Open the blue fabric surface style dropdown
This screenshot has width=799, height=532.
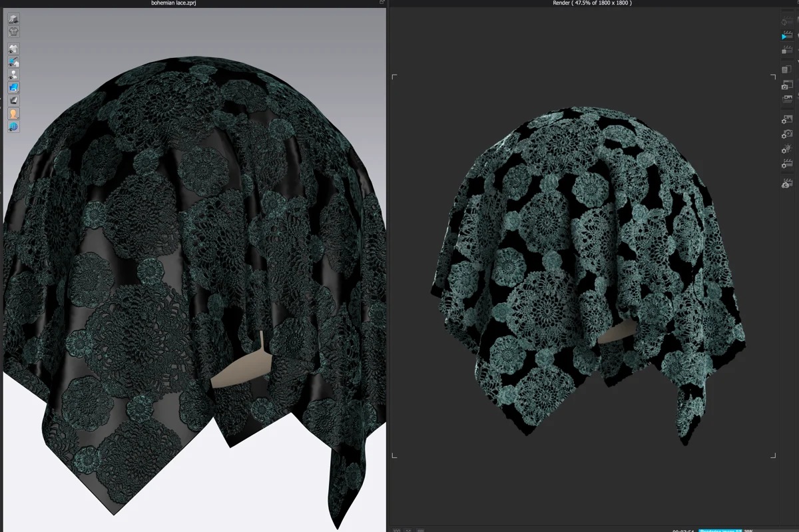[13, 87]
